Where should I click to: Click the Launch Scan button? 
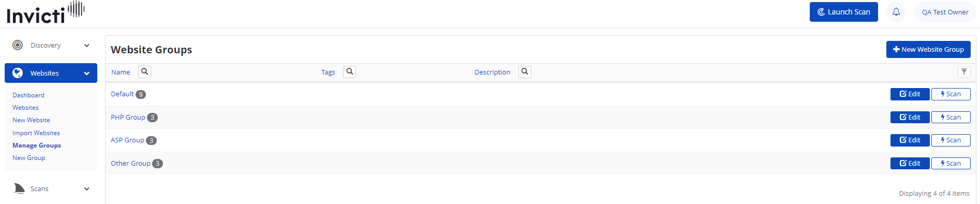coord(843,12)
